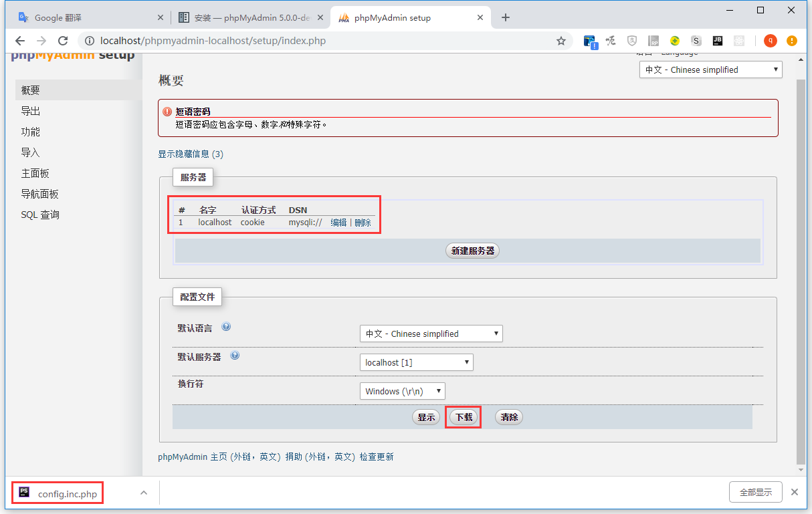Switch to the 安装 — phpMyAdmin 5.0.0 tab
812x514 pixels.
251,18
